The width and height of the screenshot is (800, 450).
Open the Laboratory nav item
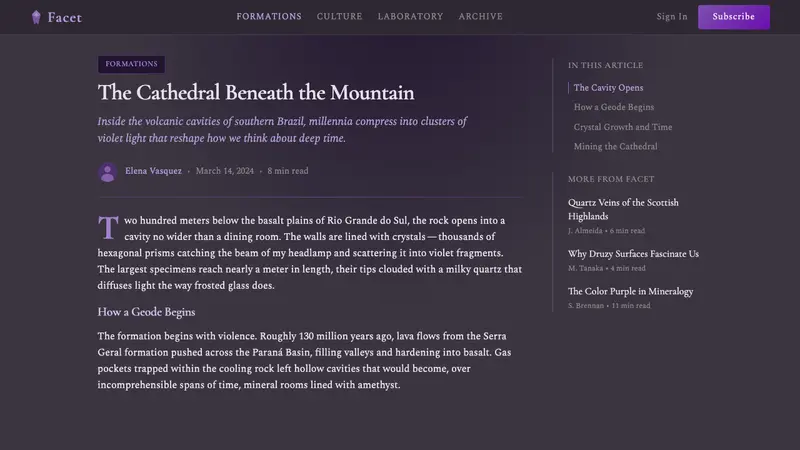pos(410,17)
